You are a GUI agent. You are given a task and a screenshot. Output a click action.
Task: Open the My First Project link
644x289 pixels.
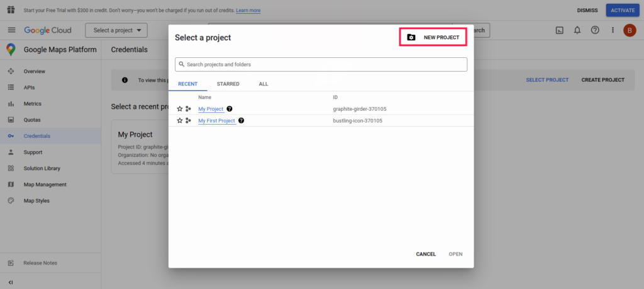coord(216,121)
